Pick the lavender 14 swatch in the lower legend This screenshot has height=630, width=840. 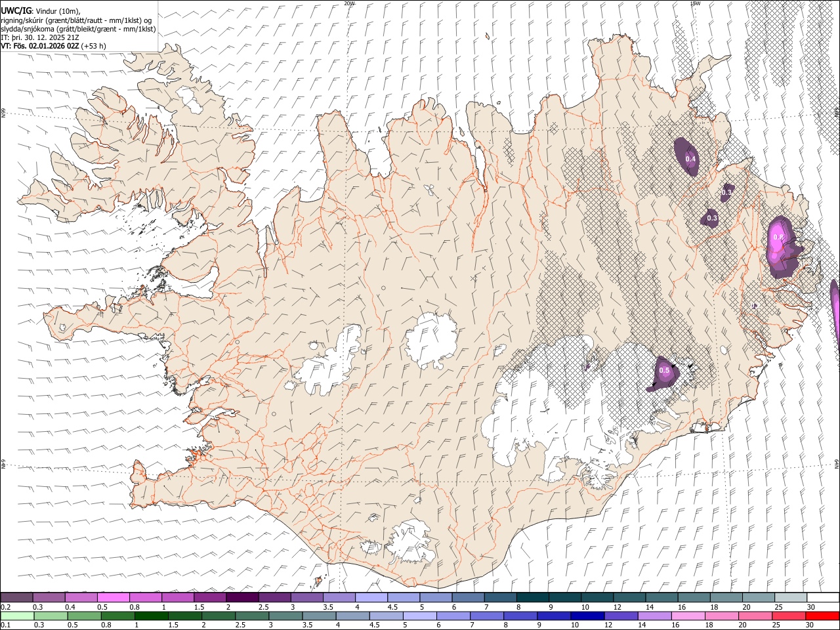coord(655,616)
